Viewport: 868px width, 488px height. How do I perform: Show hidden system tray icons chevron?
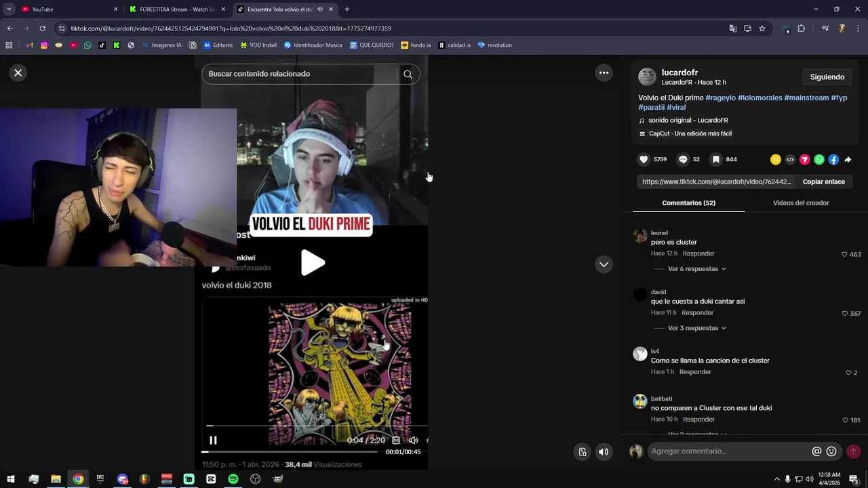coord(777,479)
